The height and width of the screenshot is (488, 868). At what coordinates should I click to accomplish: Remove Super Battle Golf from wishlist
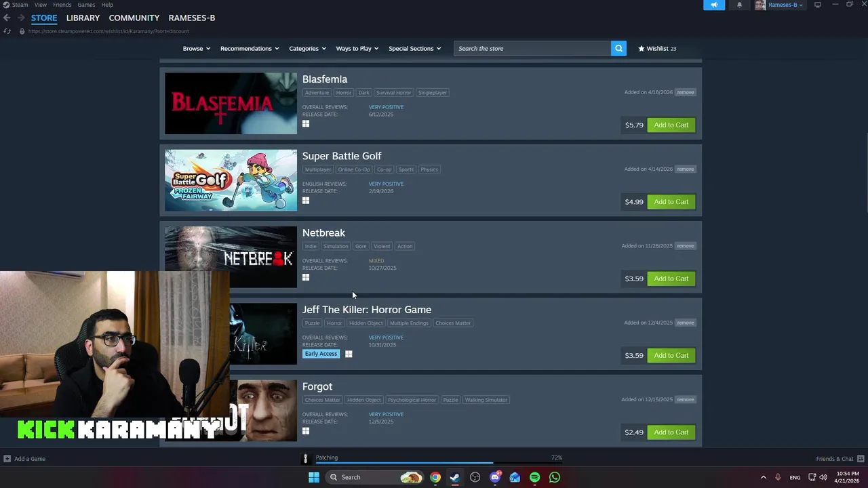pyautogui.click(x=685, y=169)
